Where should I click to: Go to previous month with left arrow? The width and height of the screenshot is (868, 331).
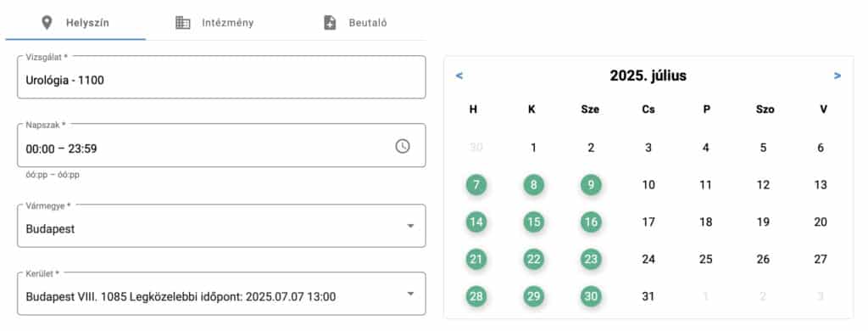coord(459,76)
